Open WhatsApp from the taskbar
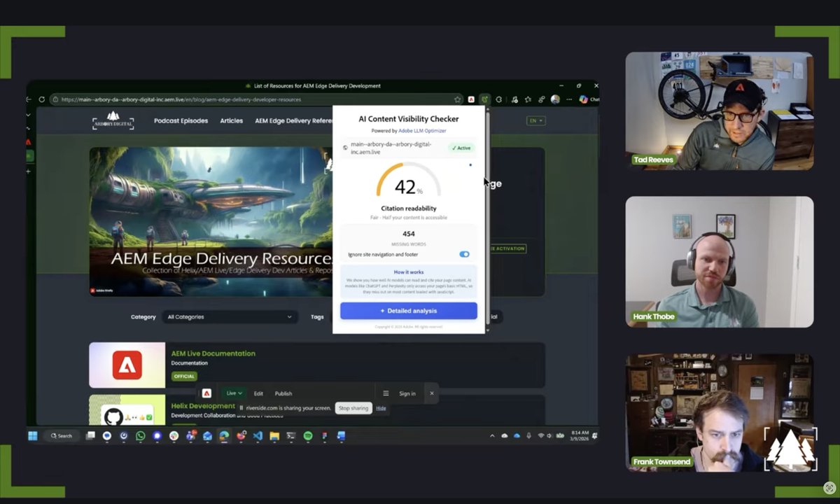 [141, 435]
